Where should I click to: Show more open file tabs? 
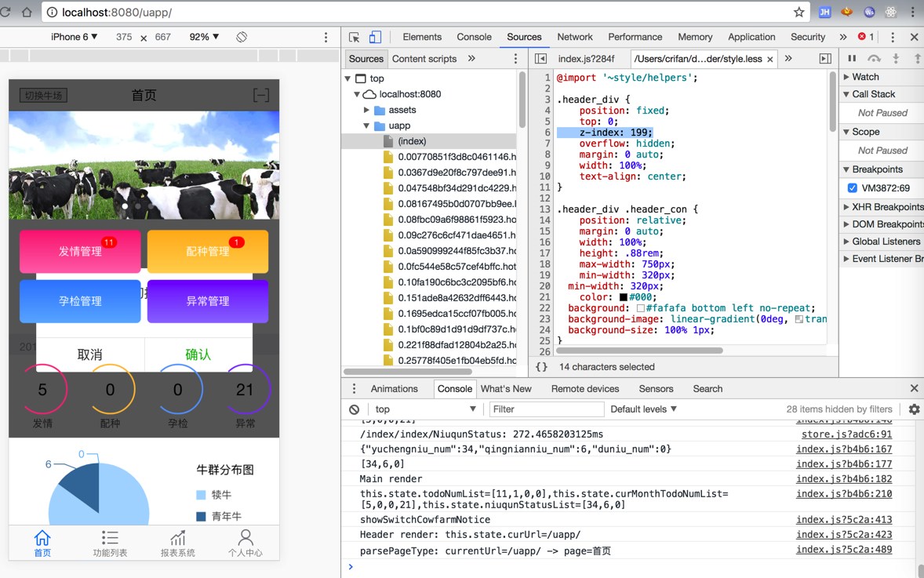coord(788,58)
